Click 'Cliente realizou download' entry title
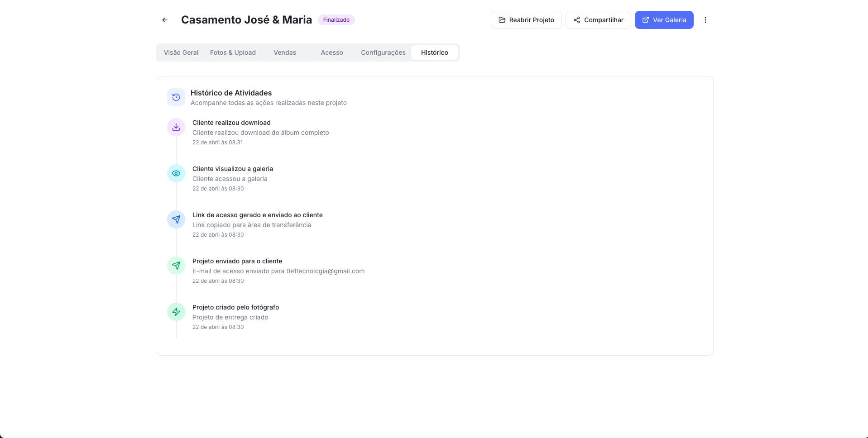Viewport: 868px width, 438px height. coord(231,123)
